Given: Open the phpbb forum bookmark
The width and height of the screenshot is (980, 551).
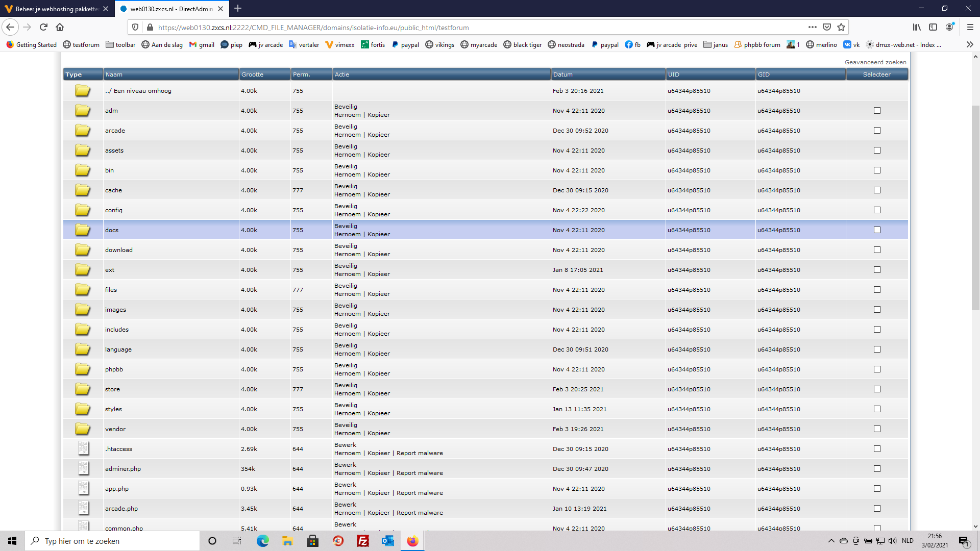Looking at the screenshot, I should pyautogui.click(x=757, y=44).
